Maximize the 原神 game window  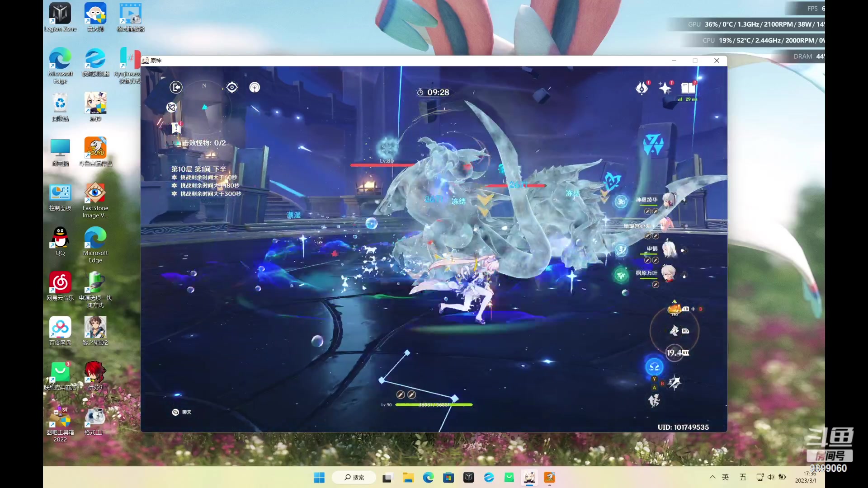click(695, 61)
